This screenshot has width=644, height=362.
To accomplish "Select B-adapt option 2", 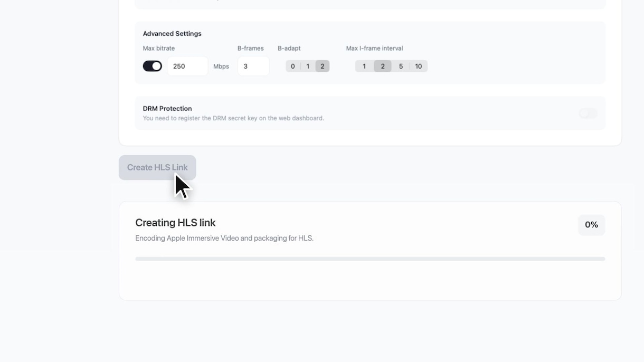I will (x=323, y=66).
